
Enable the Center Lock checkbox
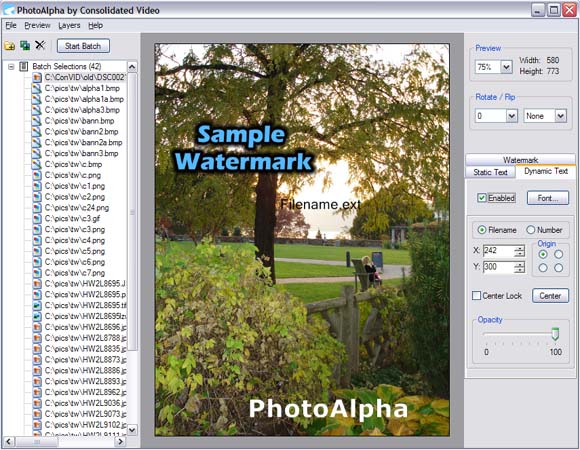(x=476, y=296)
